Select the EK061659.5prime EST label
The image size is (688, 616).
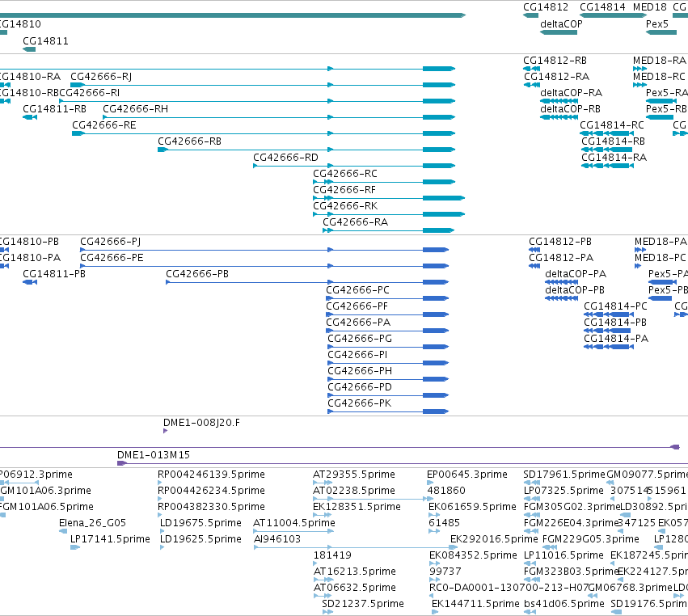(472, 507)
